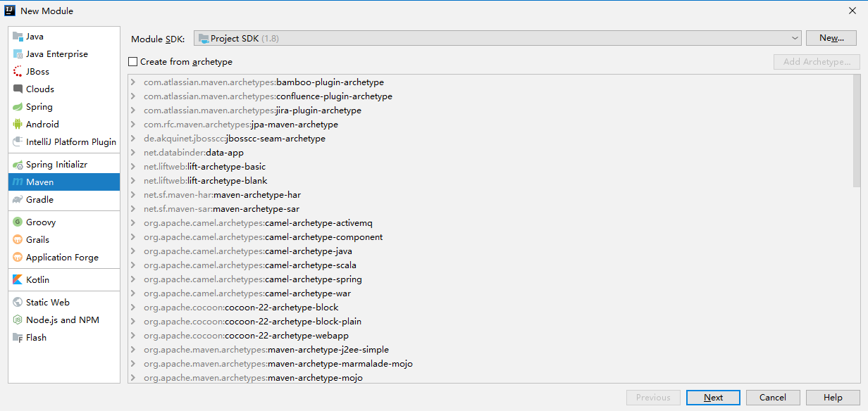
Task: Expand jbosscc-seam-archetype entry
Action: [x=133, y=139]
